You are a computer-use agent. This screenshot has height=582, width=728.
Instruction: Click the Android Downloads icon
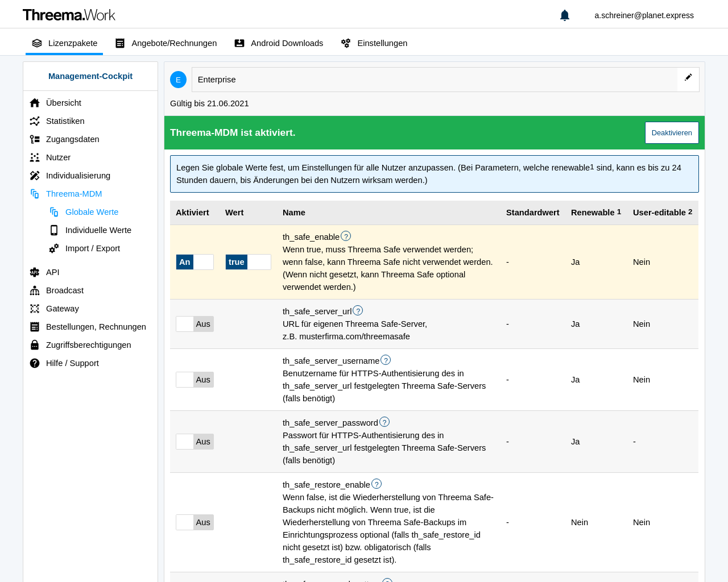[239, 43]
